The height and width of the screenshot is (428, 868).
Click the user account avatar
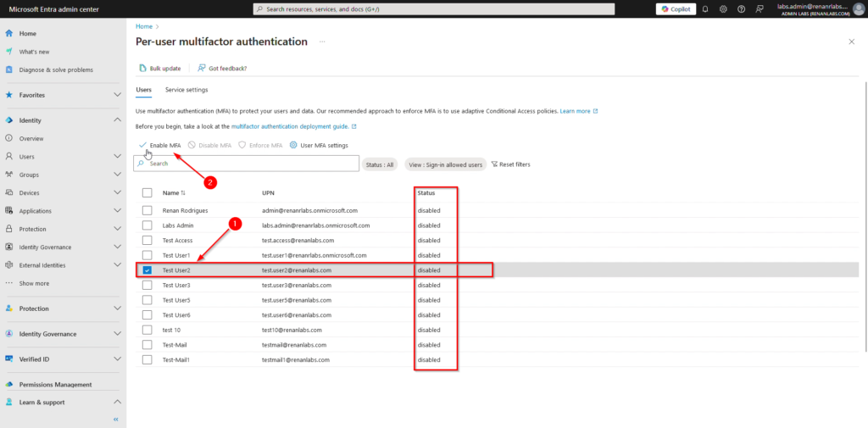[858, 8]
